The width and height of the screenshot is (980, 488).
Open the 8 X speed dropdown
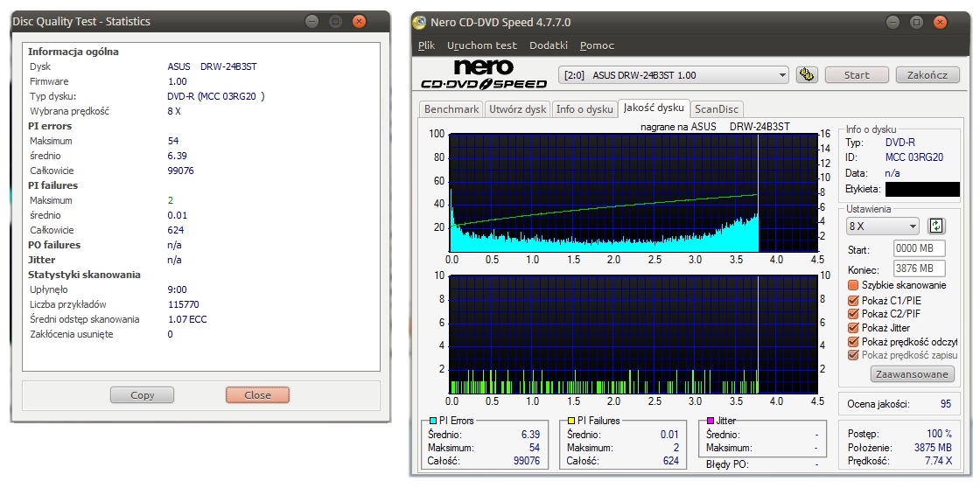(x=883, y=226)
